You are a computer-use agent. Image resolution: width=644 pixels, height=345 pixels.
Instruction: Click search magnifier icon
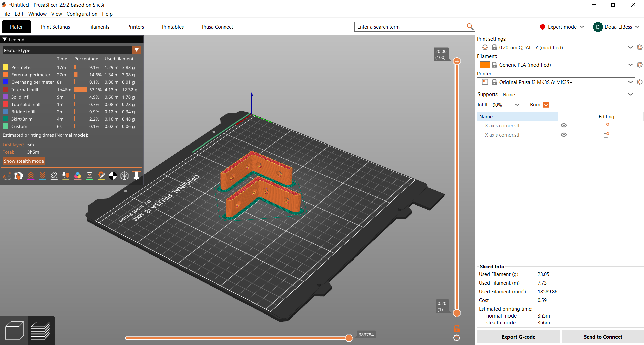click(x=470, y=27)
